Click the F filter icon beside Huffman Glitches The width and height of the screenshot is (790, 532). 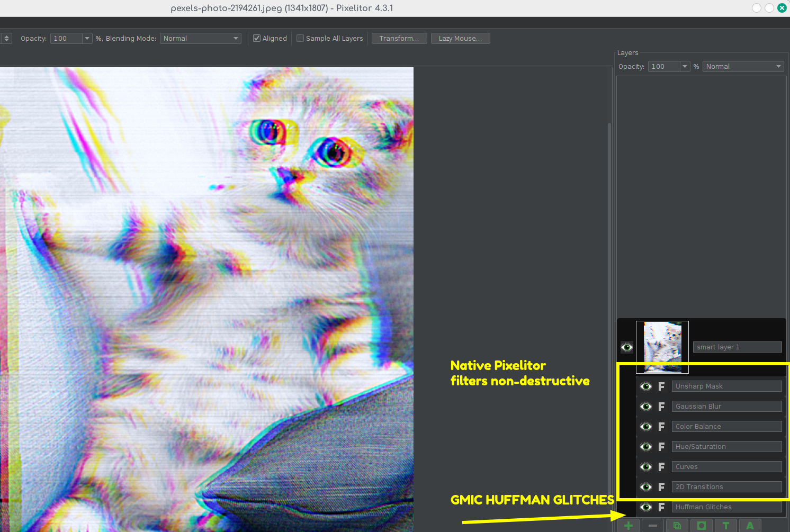(661, 507)
